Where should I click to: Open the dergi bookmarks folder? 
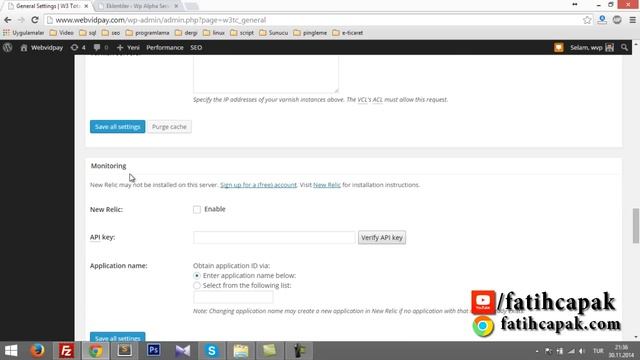click(x=186, y=33)
